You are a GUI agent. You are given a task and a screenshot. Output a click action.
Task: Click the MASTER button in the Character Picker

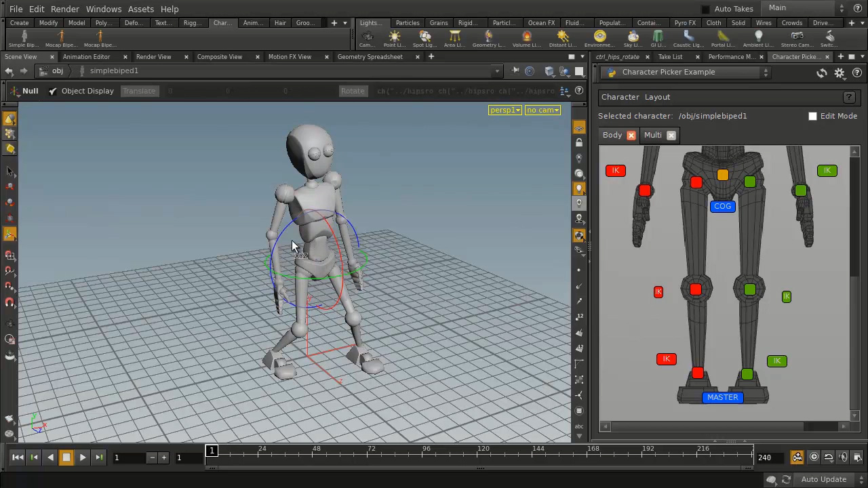click(722, 397)
